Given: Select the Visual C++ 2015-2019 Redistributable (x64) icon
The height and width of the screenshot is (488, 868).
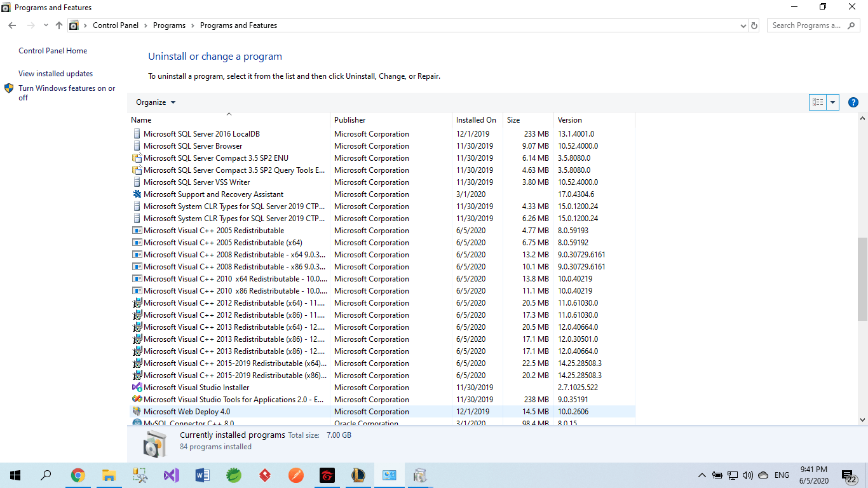Looking at the screenshot, I should click(137, 363).
